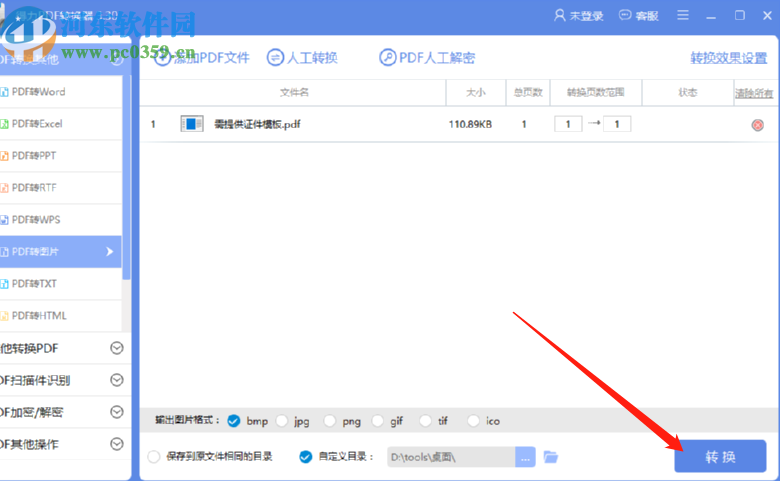Click the arrow on the PDF转图片 item
780x481 pixels.
coord(109,252)
